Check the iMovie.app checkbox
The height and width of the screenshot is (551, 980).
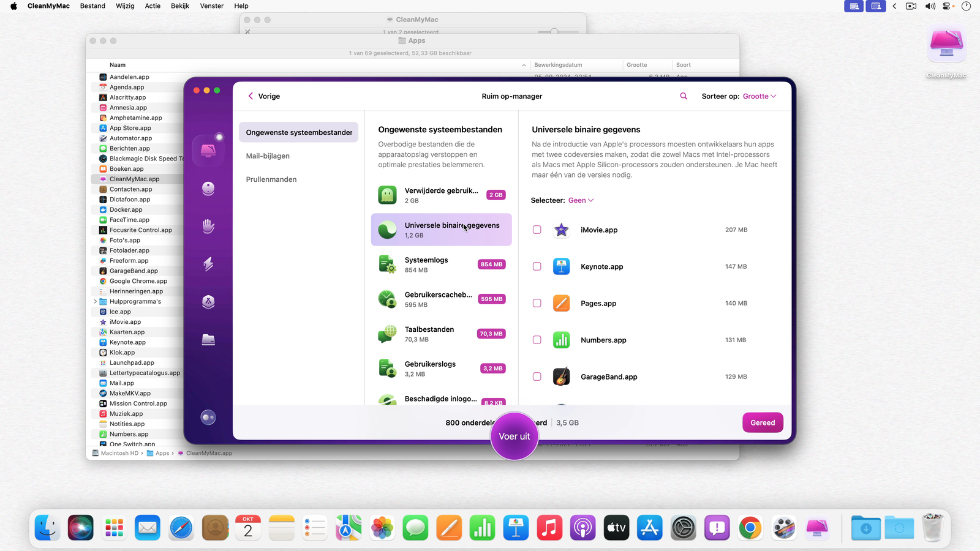pos(537,230)
